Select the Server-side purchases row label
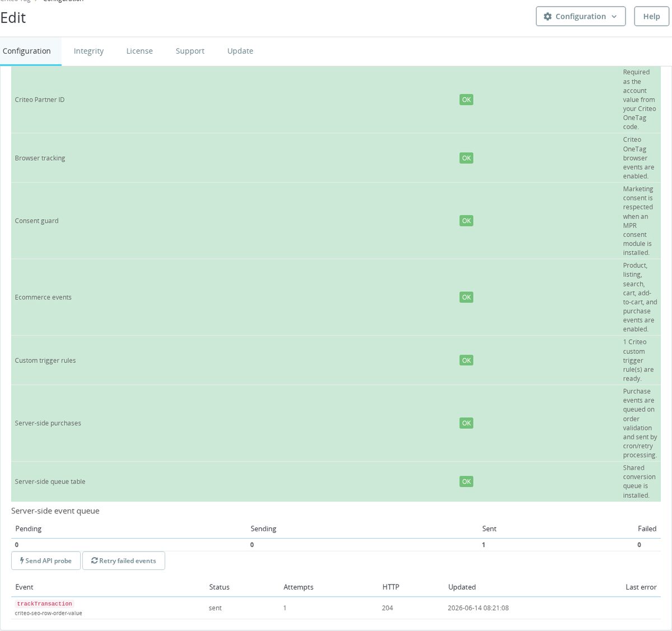Screen dimensions: 672x631 [x=48, y=423]
